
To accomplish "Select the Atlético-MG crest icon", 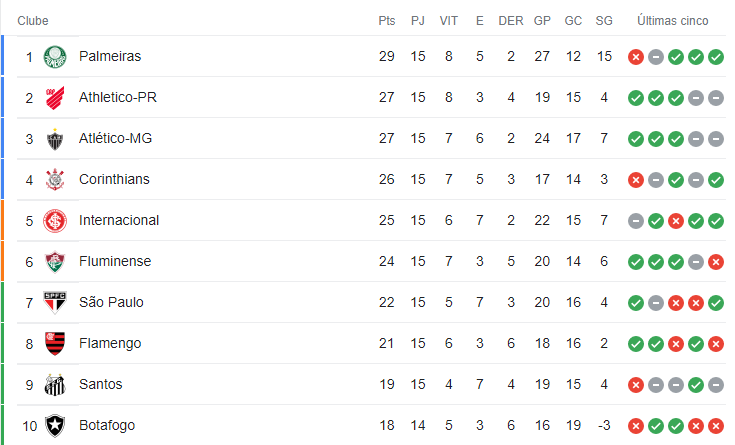I will [x=55, y=139].
